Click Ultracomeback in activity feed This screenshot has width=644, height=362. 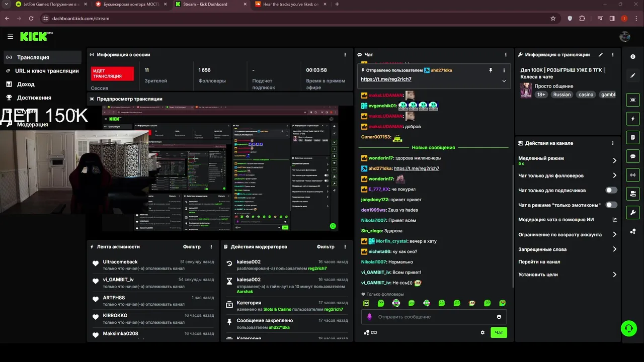click(120, 262)
